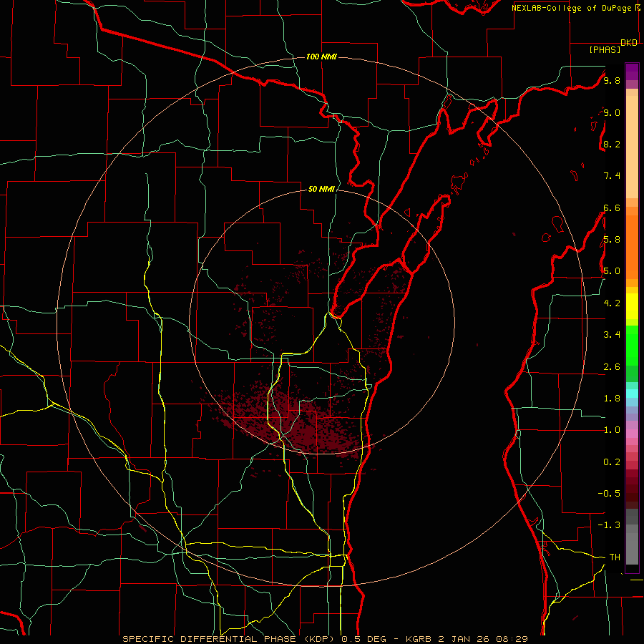Pick the yellow band of the color bar
This screenshot has width=644, height=644.
click(632, 306)
